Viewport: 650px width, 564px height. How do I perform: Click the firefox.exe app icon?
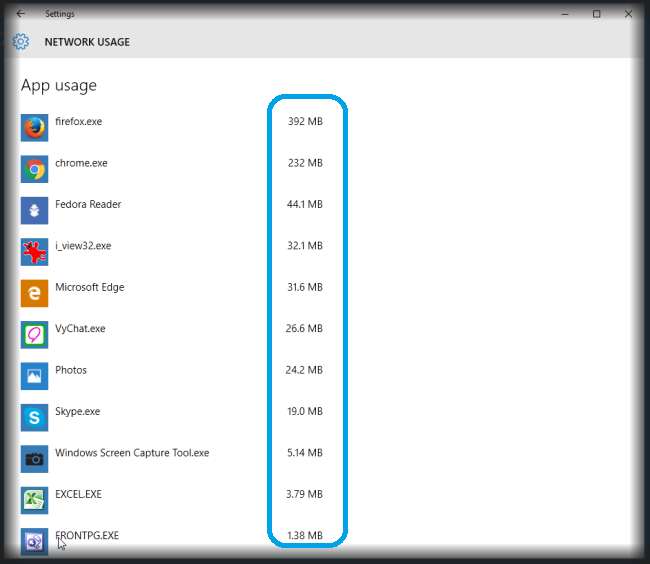click(x=34, y=128)
